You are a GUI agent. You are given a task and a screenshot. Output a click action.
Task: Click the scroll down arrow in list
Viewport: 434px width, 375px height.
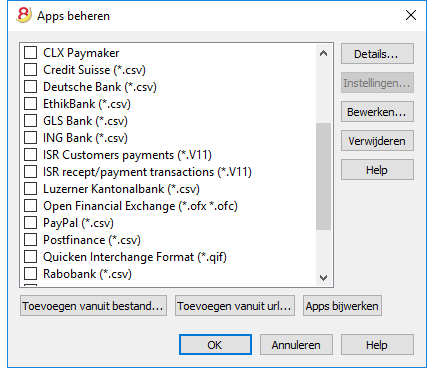tap(323, 277)
